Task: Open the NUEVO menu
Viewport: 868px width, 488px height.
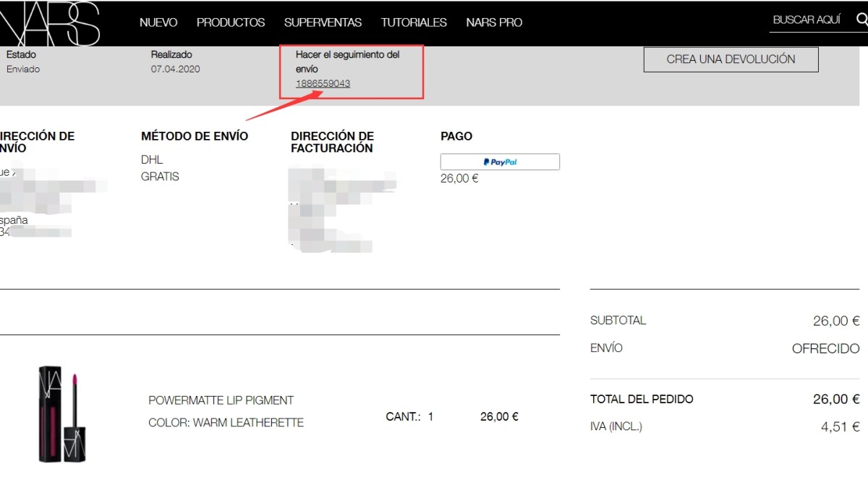Action: pos(158,22)
